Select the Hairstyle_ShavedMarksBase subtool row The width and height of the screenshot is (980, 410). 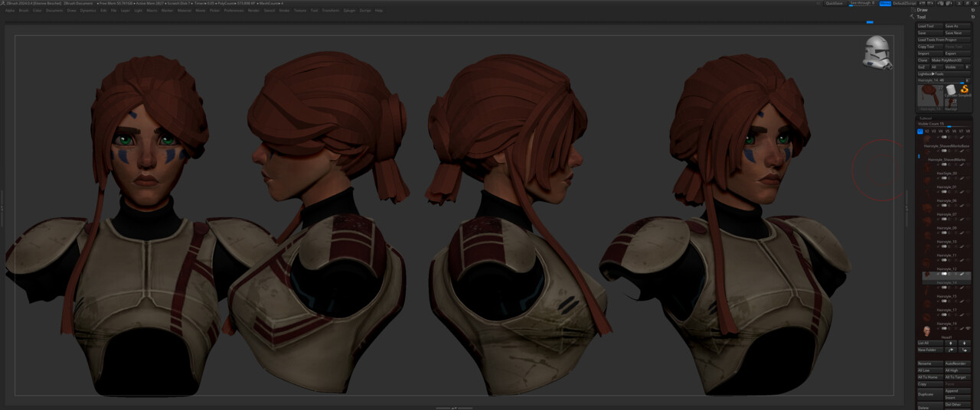point(946,148)
